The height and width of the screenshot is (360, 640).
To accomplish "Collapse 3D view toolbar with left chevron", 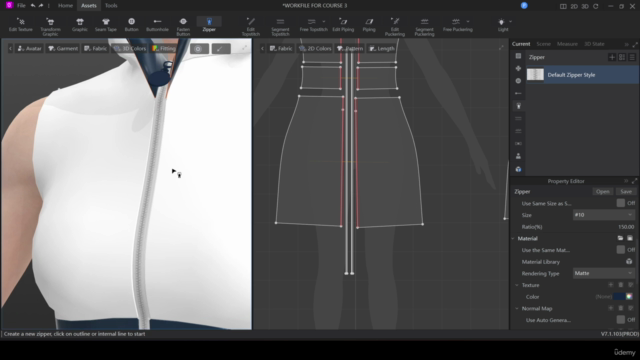I will 10,48.
